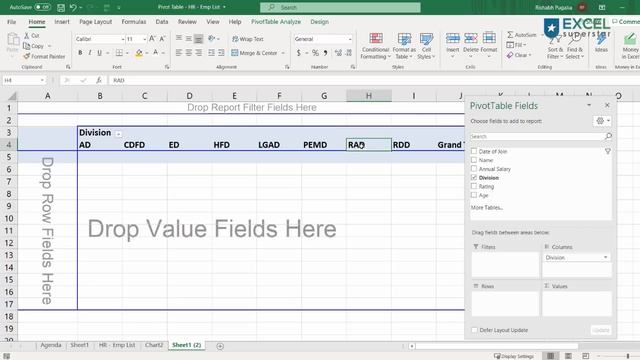Open the Name Box dropdown
The width and height of the screenshot is (640, 360).
(x=42, y=80)
